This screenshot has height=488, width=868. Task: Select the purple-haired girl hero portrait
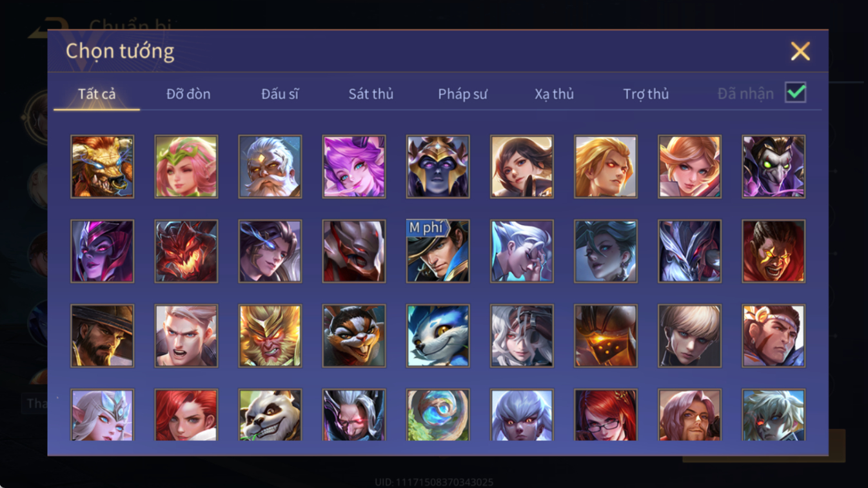(354, 166)
